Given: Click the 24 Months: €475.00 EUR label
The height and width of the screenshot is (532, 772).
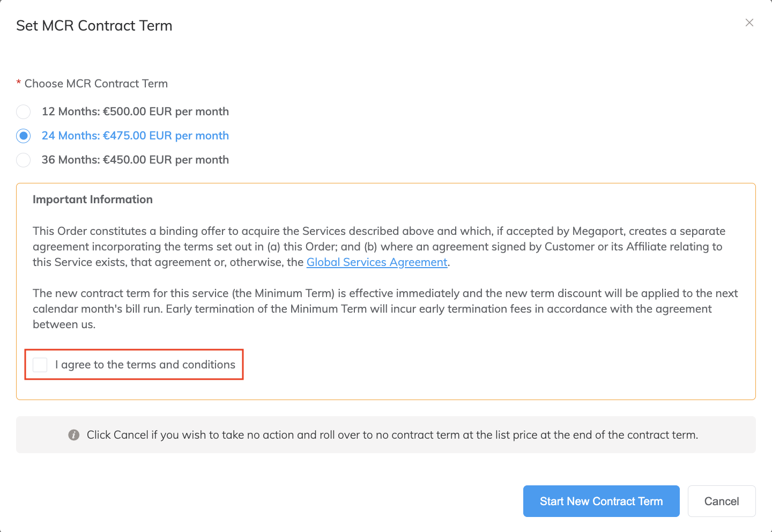Looking at the screenshot, I should pyautogui.click(x=135, y=136).
